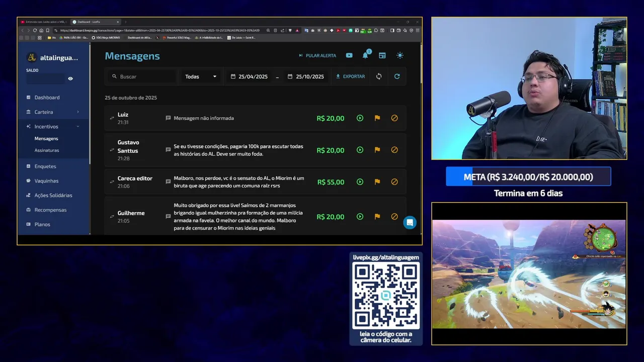Open the PAPA LEÃO XIV bookmark
The height and width of the screenshot is (362, 644).
[74, 38]
